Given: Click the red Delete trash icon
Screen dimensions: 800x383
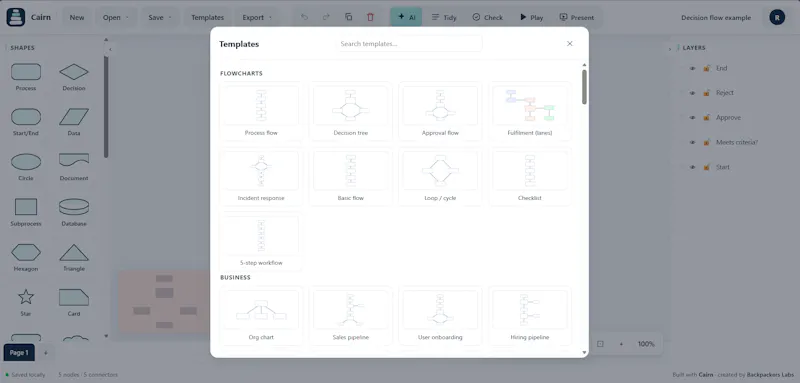Looking at the screenshot, I should pyautogui.click(x=370, y=17).
